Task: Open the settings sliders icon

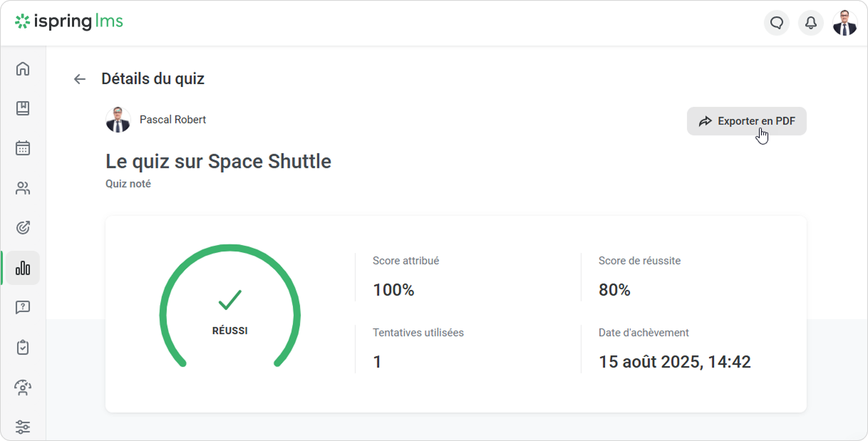Action: point(23,427)
